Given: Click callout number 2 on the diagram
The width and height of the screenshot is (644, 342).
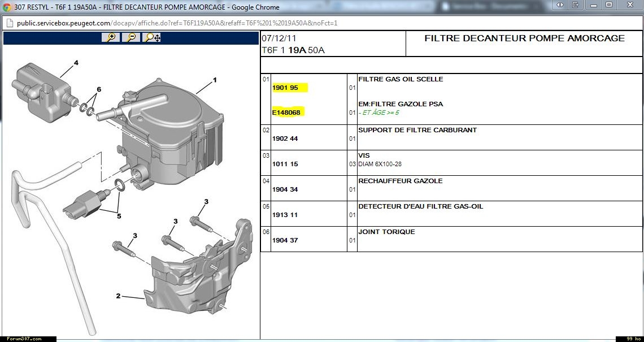Looking at the screenshot, I should pos(118,296).
